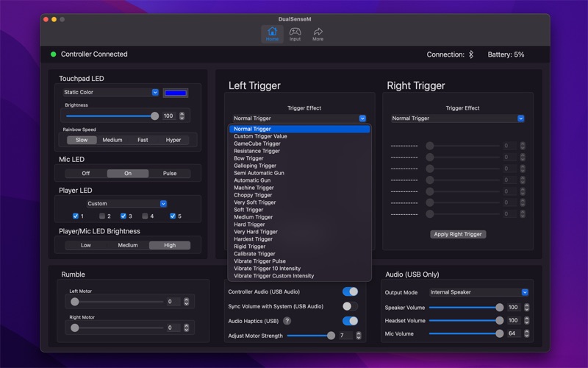Click the touchpad Brightness slider
Image resolution: width=588 pixels, height=368 pixels.
(x=112, y=116)
